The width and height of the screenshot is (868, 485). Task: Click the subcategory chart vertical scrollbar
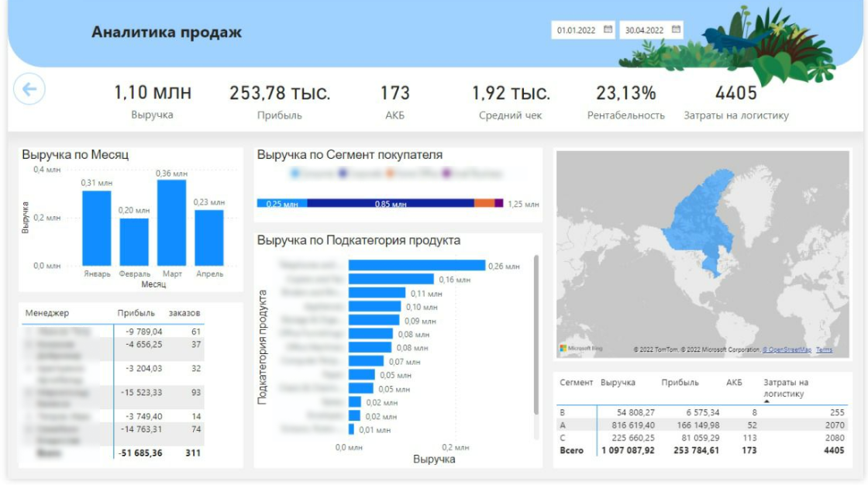point(536,335)
